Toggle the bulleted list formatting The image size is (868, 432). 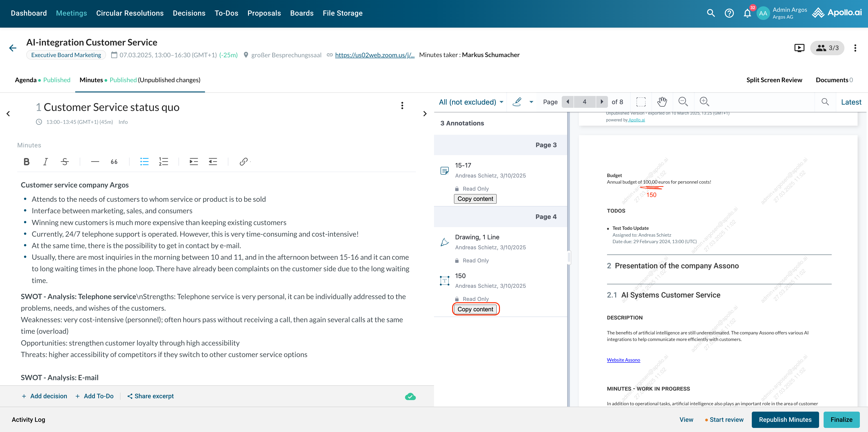144,162
